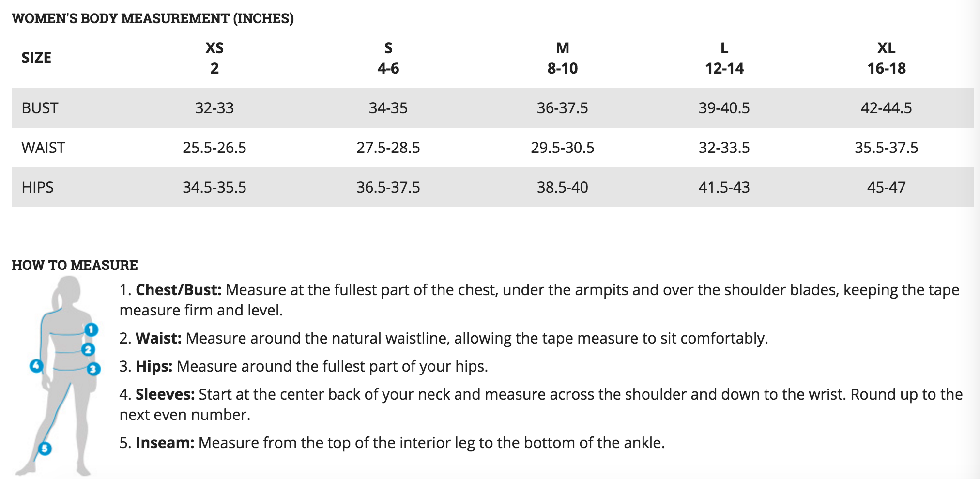This screenshot has width=980, height=479.
Task: Click the BUST row label
Action: 40,108
